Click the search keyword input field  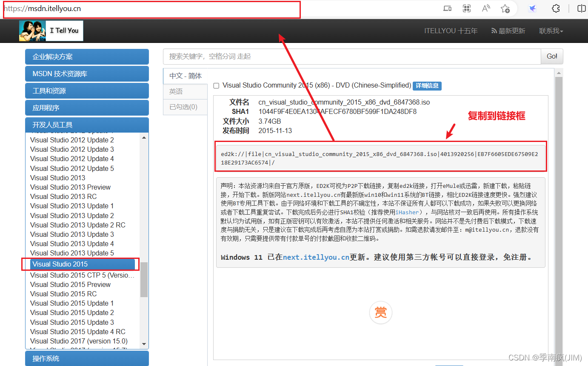(352, 56)
